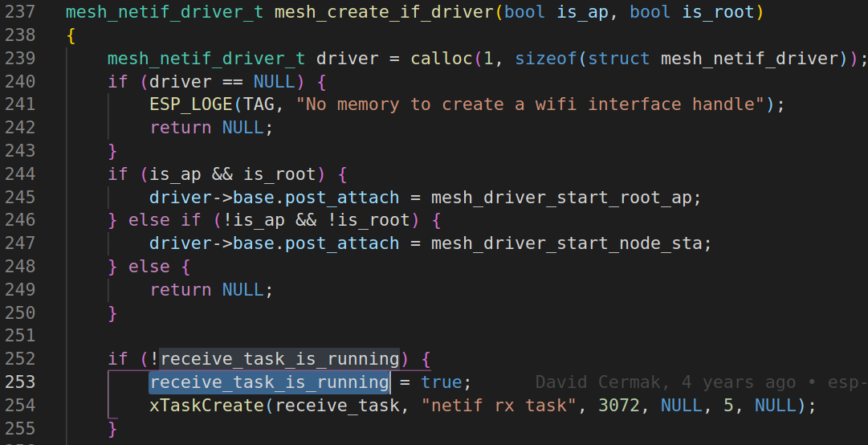Screen dimensions: 868x445
Task: Click the "No memory to create" string literal
Action: tap(530, 104)
